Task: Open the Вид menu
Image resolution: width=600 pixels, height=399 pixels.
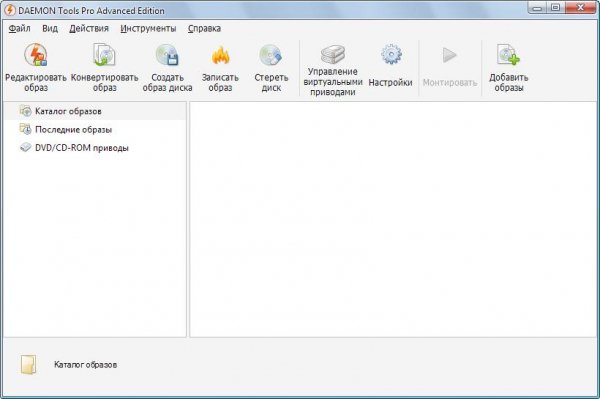Action: pyautogui.click(x=50, y=29)
